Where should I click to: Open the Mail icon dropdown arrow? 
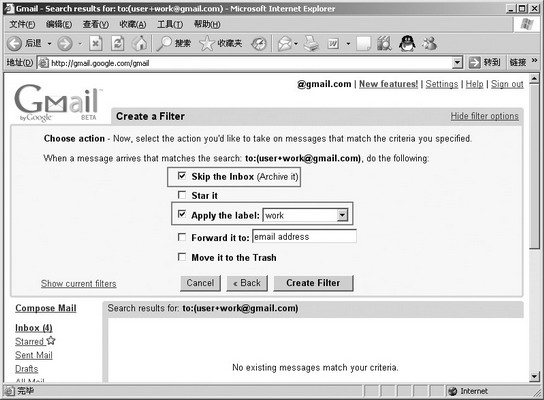click(296, 44)
